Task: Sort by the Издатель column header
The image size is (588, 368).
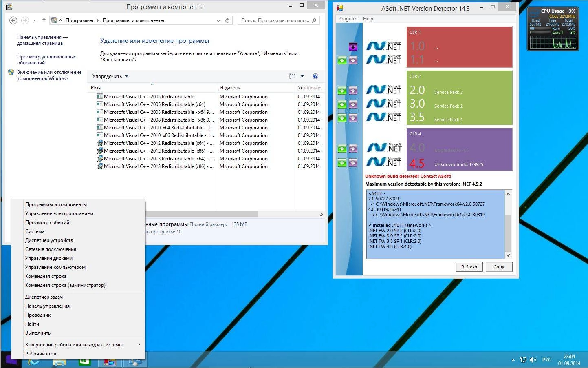Action: point(256,88)
